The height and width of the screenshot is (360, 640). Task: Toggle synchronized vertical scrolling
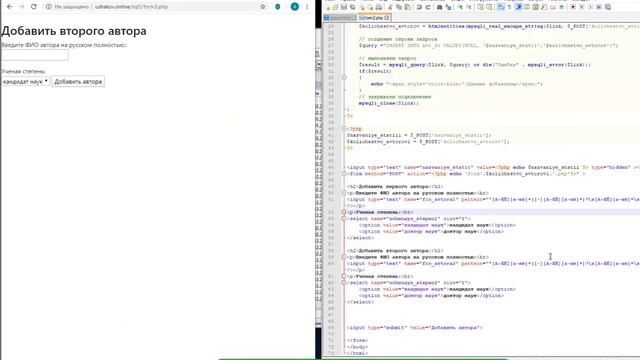[x=480, y=7]
